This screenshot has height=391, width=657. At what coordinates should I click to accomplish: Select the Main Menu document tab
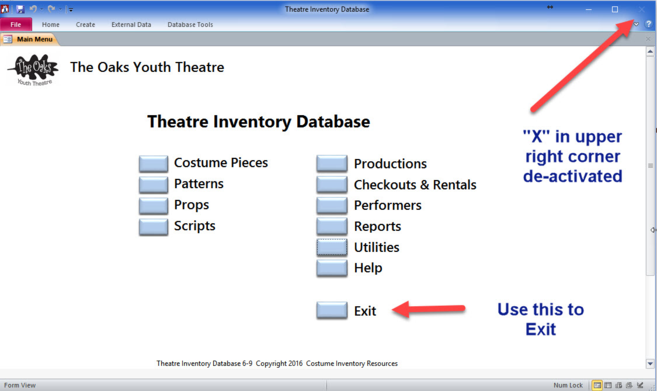[x=28, y=39]
